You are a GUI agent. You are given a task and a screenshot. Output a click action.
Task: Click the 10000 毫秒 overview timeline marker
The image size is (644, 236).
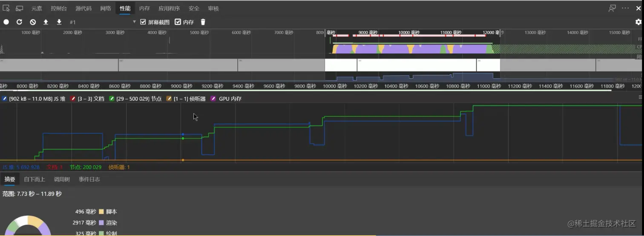click(409, 32)
